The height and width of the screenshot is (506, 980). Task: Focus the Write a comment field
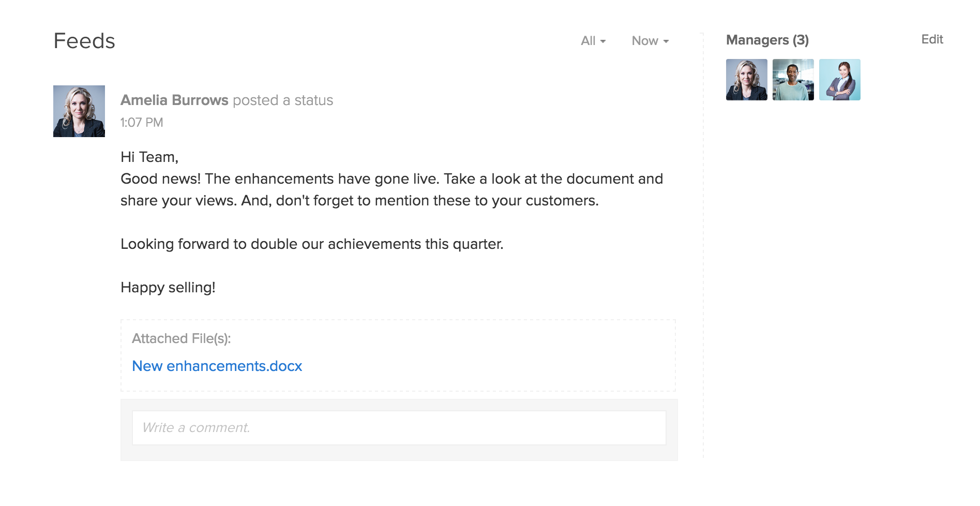click(399, 428)
